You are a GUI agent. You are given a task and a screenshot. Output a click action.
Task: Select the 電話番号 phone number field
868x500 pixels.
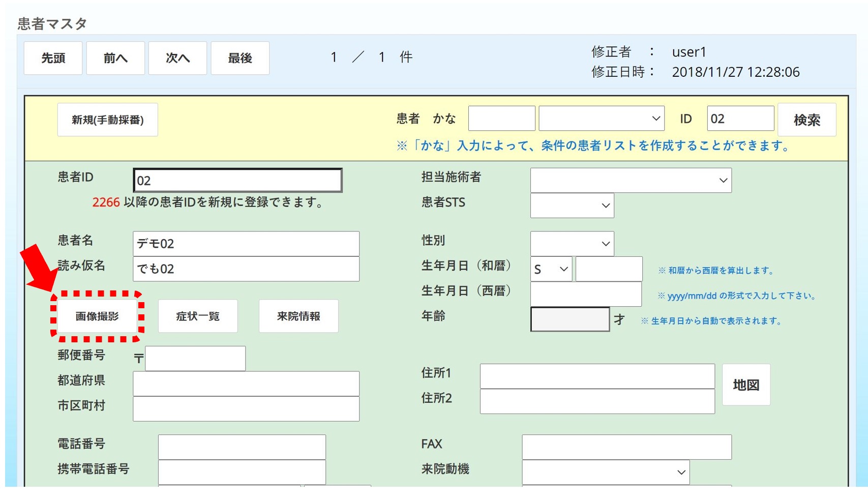[x=242, y=447]
